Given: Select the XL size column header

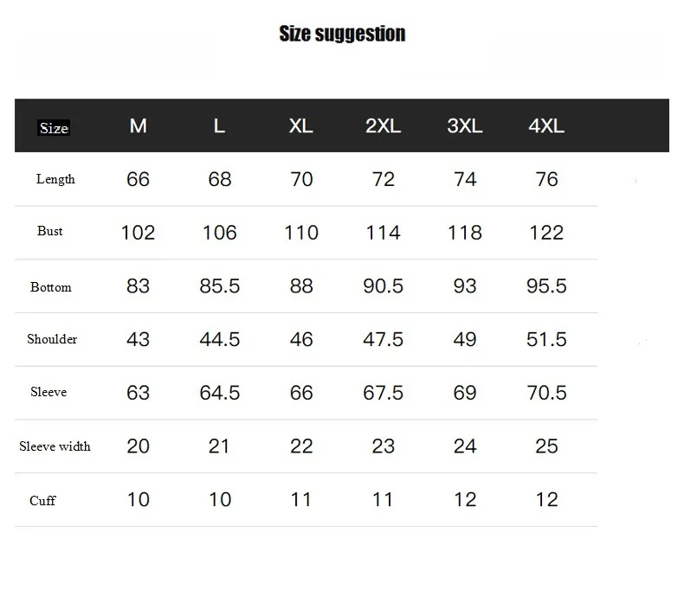Looking at the screenshot, I should pyautogui.click(x=300, y=126).
